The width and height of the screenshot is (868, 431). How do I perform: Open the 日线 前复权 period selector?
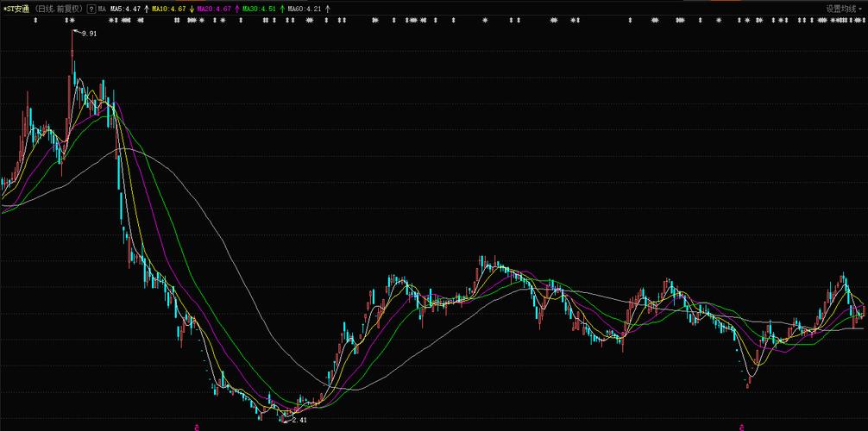tap(59, 9)
